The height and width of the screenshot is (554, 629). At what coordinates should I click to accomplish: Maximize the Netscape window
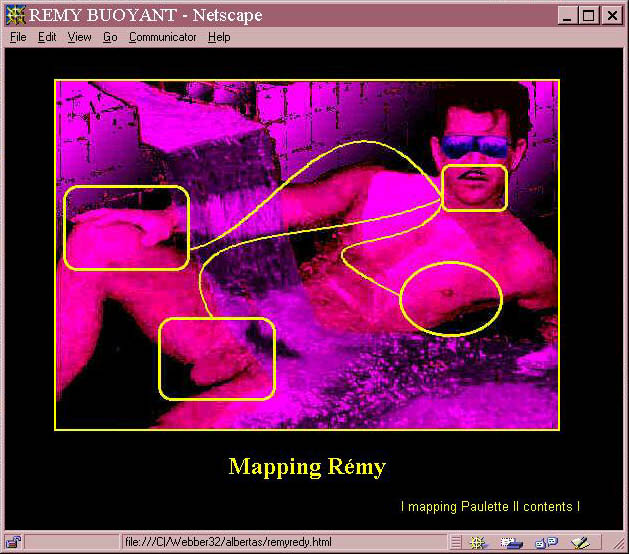[589, 15]
